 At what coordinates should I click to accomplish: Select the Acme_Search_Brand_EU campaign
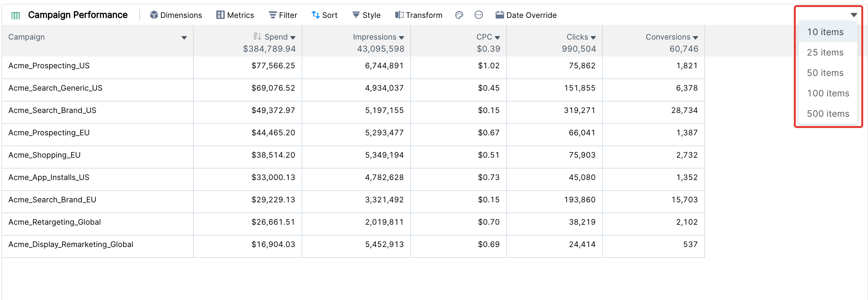[52, 200]
